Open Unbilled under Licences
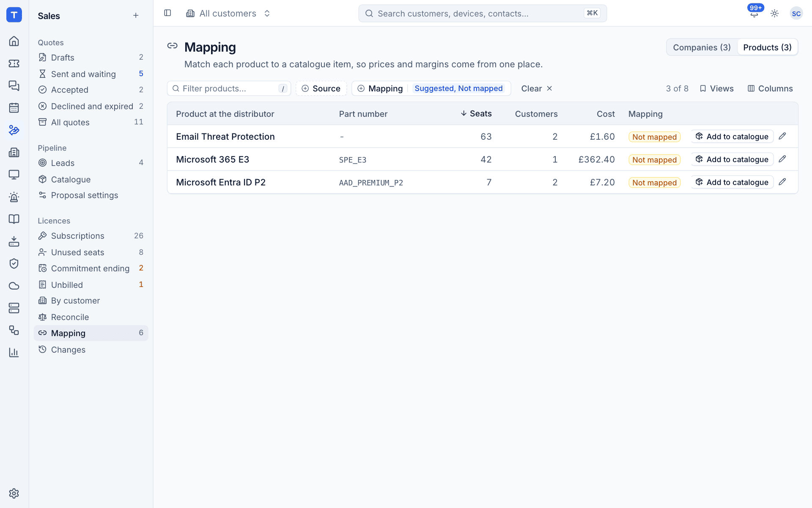This screenshot has height=508, width=812. point(91,285)
